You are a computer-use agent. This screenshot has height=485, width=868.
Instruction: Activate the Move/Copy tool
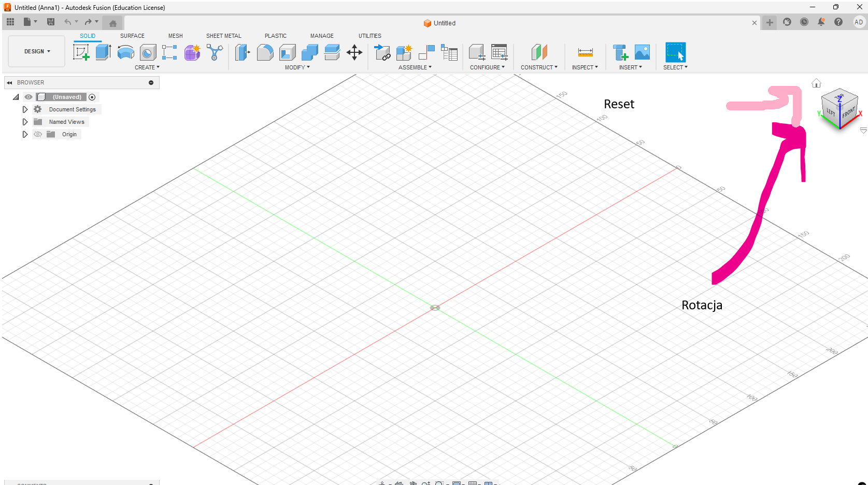(354, 52)
